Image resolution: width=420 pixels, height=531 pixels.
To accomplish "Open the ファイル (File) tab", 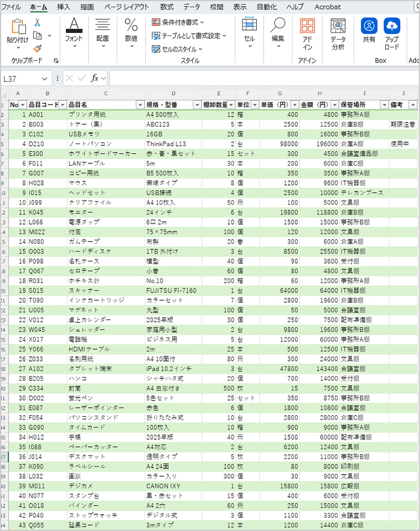I will [x=11, y=7].
